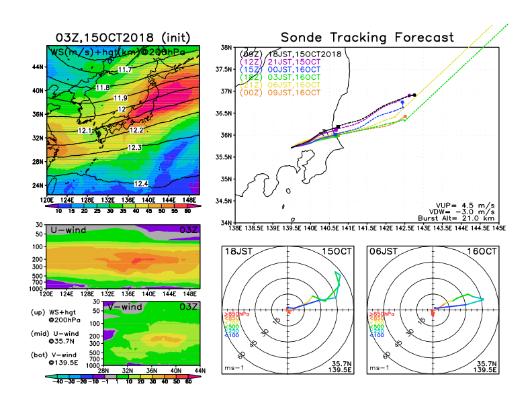Viewport: 532px width, 411px height.
Task: Click the 12.3 height contour label
Action: [134, 147]
